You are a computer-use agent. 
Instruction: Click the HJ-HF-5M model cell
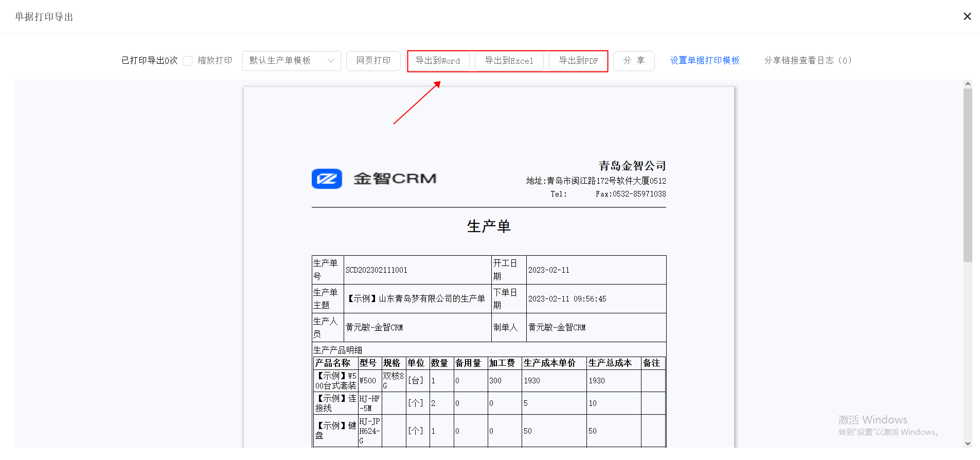369,403
